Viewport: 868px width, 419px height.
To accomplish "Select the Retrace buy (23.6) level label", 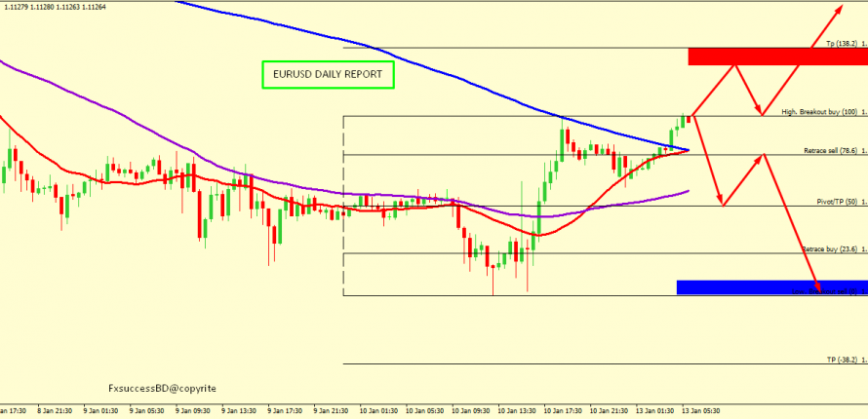I will (x=832, y=249).
